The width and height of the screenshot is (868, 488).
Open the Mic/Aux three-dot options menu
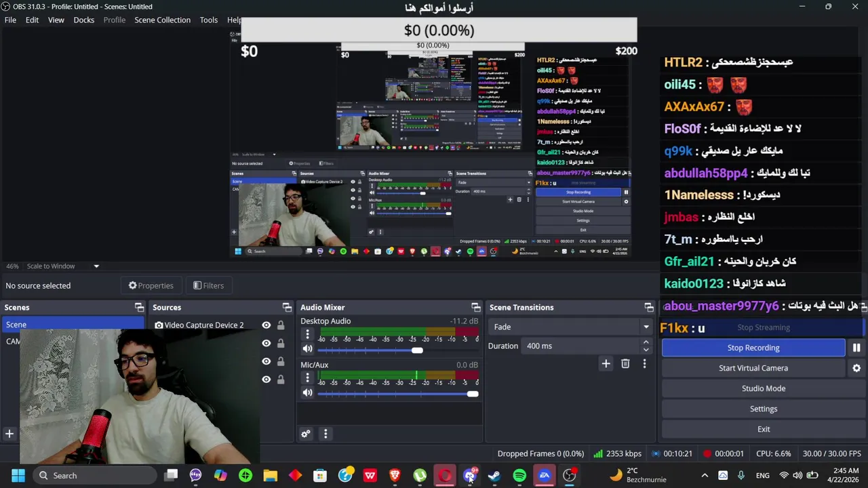coord(307,378)
